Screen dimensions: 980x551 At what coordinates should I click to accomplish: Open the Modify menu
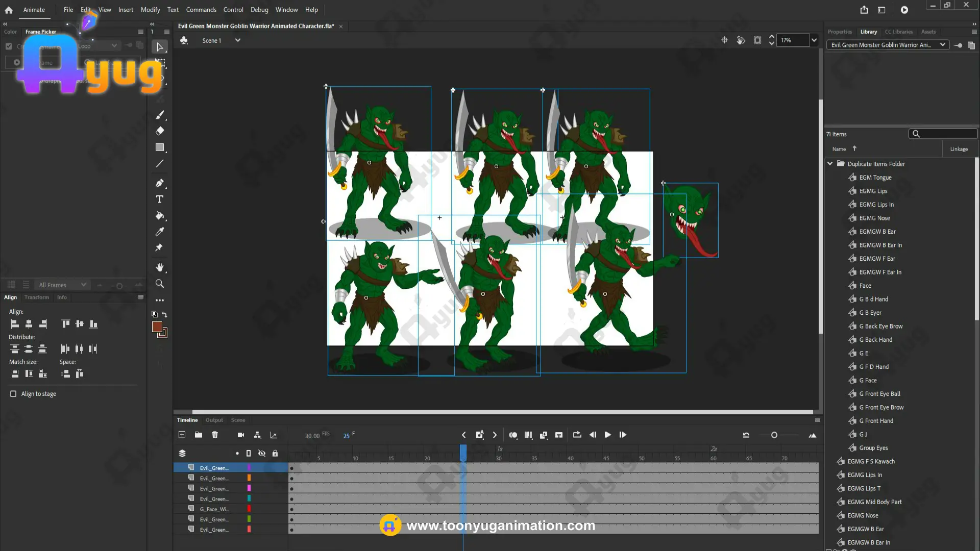point(150,10)
